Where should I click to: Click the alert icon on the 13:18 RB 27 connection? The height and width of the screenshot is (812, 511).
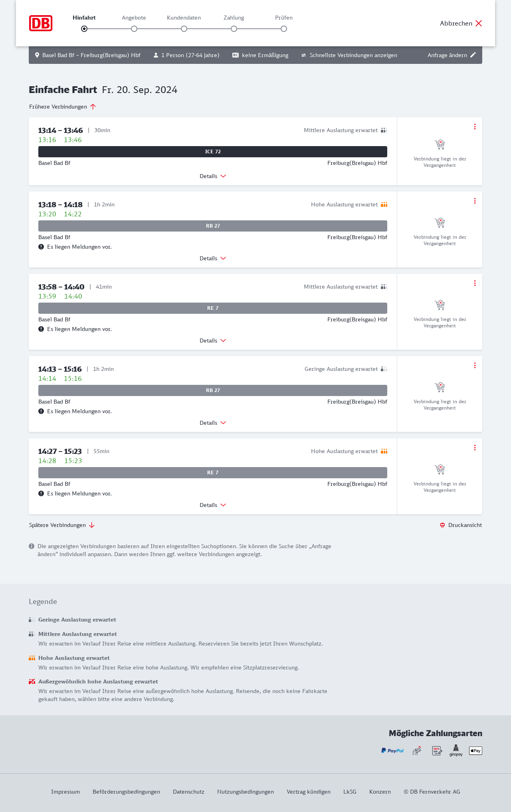[x=41, y=247]
